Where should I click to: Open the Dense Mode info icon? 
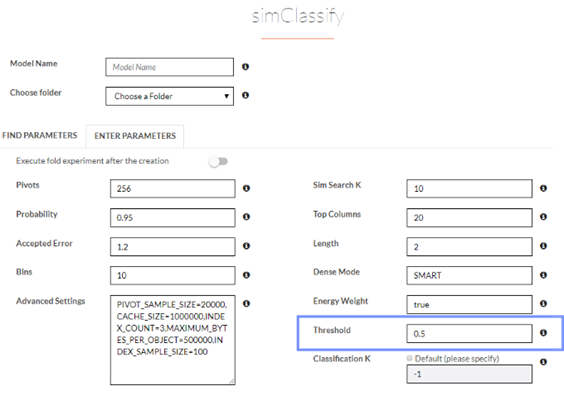coord(543,275)
